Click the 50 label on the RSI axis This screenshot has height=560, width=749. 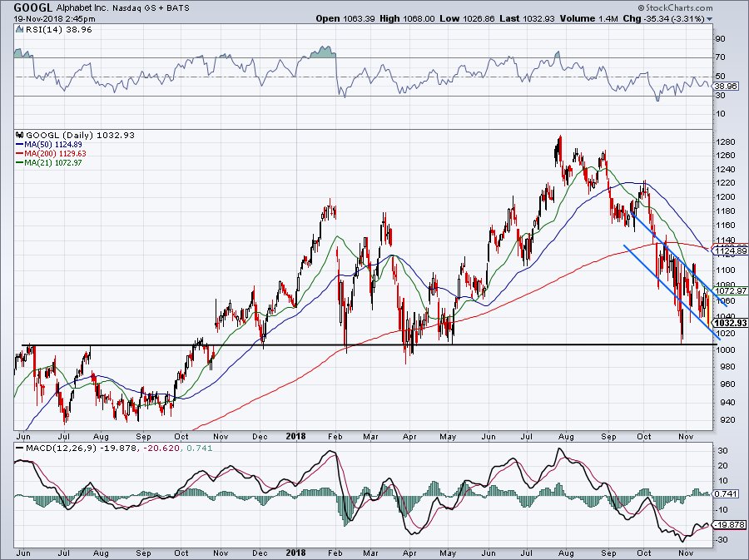tap(721, 77)
